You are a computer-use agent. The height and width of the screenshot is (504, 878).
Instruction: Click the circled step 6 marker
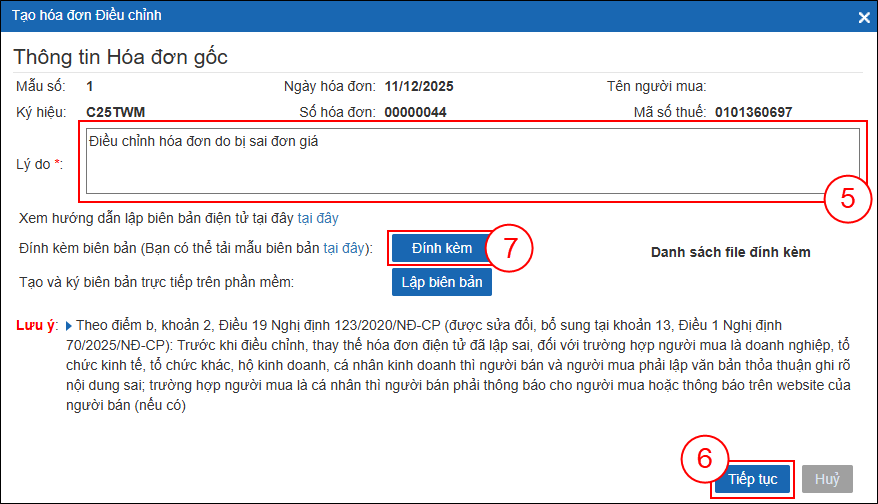click(703, 458)
